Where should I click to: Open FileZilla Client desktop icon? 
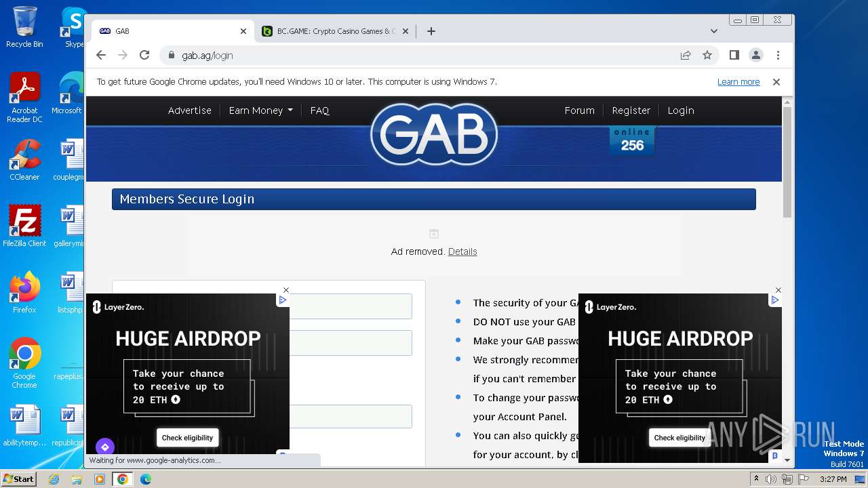(24, 226)
